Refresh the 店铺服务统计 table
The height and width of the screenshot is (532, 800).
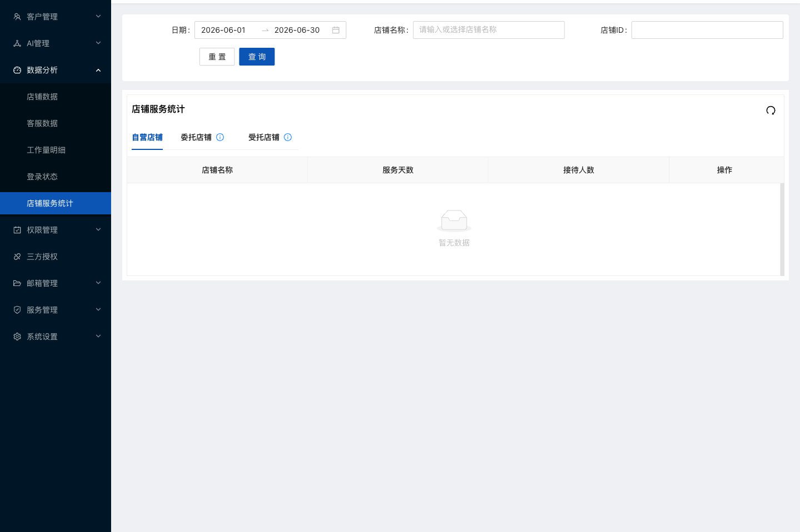click(x=771, y=110)
